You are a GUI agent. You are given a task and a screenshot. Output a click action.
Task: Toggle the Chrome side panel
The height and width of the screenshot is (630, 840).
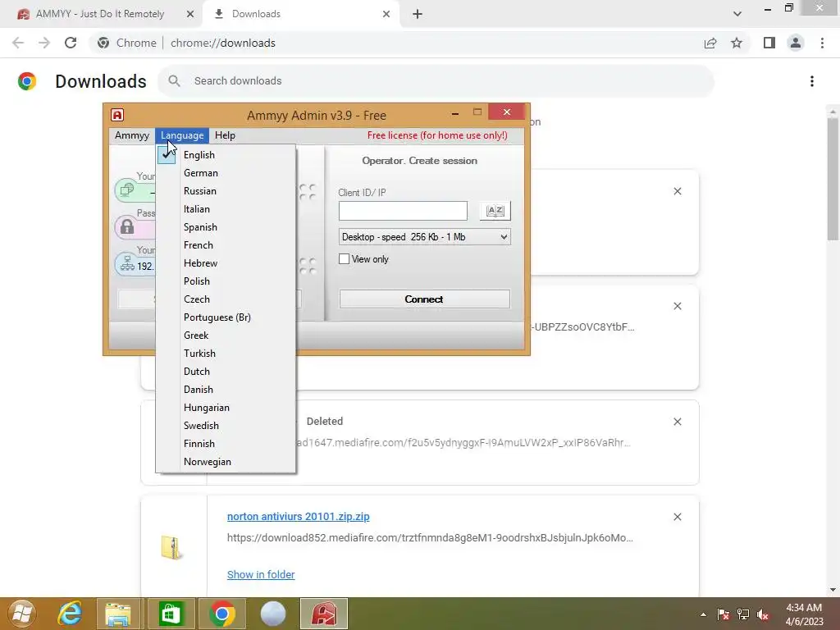[769, 43]
